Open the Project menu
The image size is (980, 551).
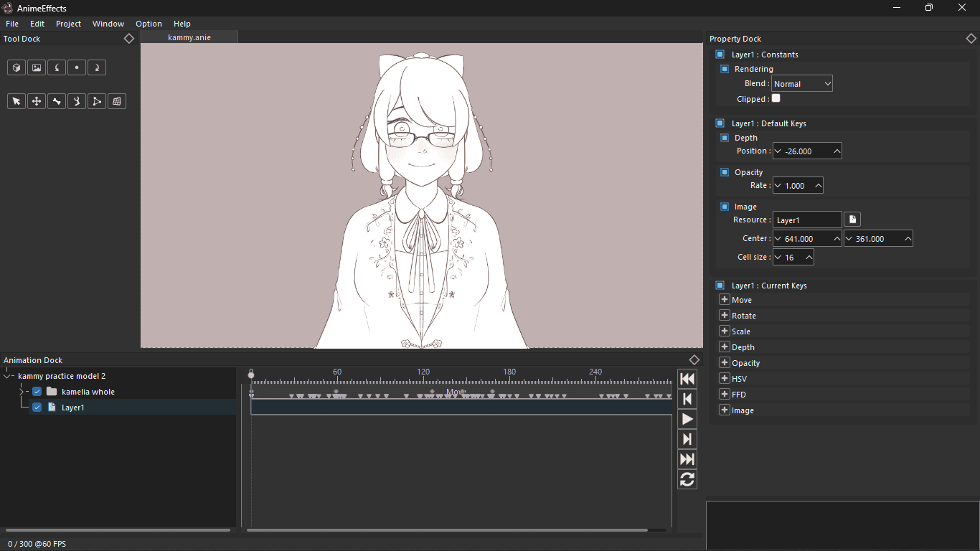[x=68, y=23]
